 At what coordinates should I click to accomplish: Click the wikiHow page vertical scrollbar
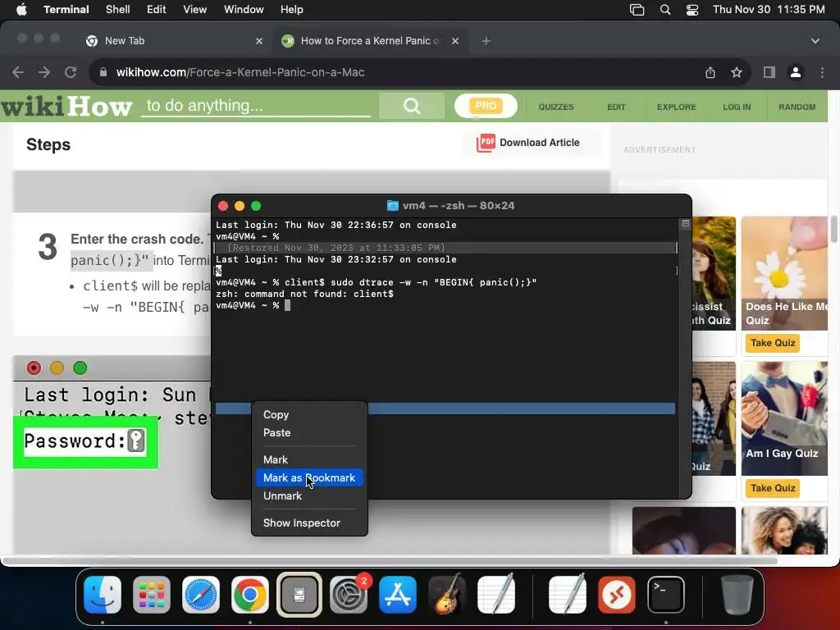tap(834, 230)
